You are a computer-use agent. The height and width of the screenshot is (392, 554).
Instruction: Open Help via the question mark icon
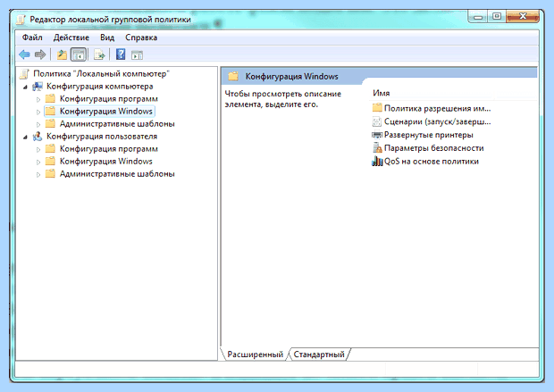coord(121,54)
